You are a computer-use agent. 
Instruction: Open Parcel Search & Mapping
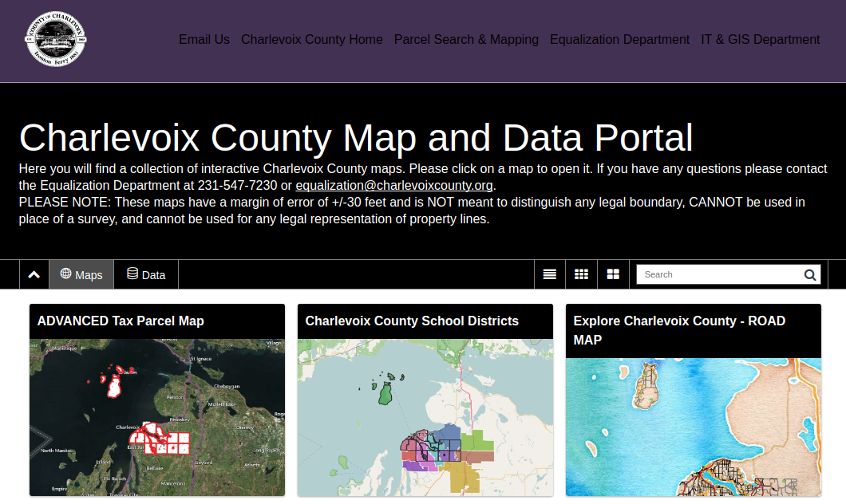[466, 39]
